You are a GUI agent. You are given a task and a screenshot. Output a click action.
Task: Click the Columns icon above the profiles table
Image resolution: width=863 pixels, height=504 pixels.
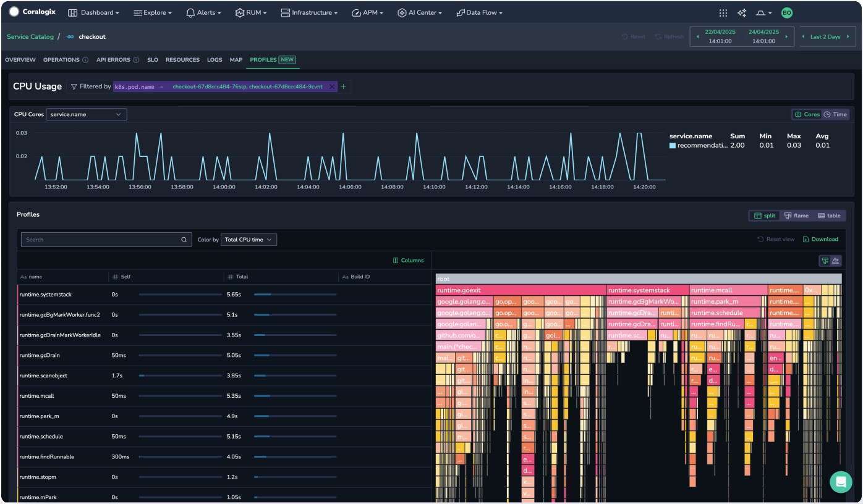click(x=408, y=260)
